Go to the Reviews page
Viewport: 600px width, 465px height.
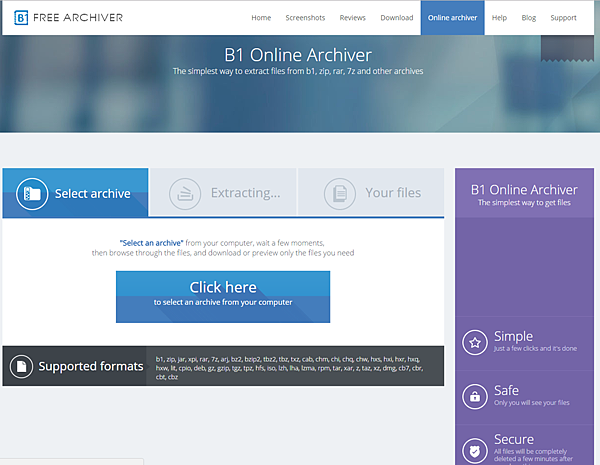pos(352,18)
